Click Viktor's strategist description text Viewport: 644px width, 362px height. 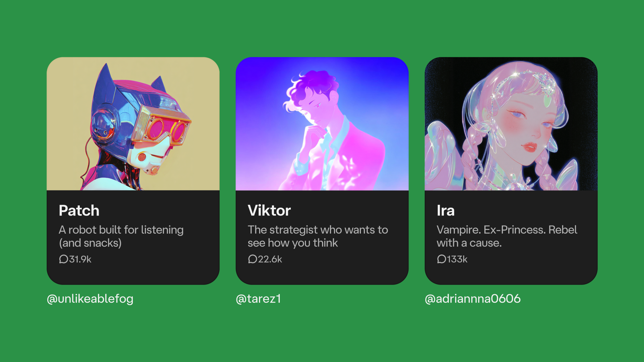point(318,236)
